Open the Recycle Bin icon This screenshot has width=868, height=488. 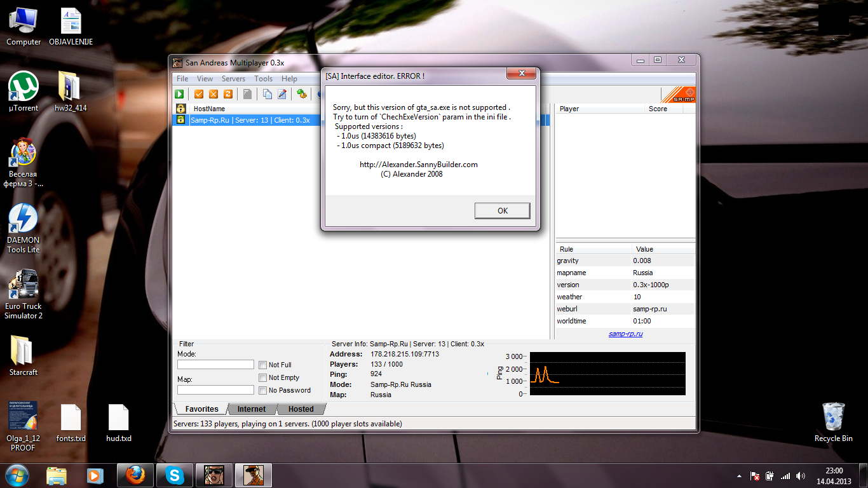coord(833,422)
